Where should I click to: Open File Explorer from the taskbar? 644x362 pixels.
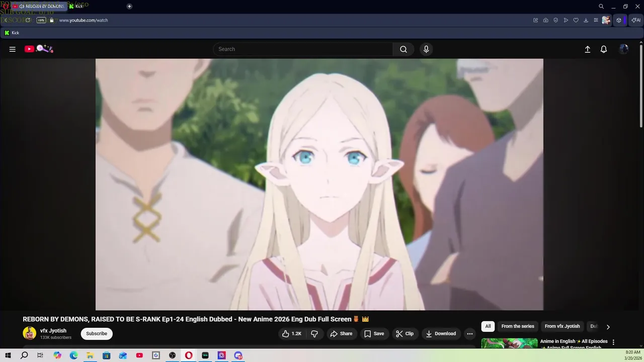pos(90,355)
